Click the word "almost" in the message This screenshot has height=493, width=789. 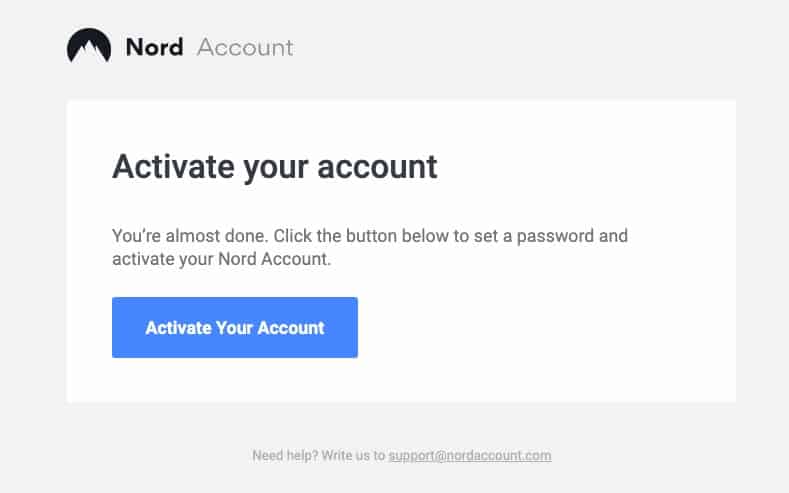coord(196,237)
